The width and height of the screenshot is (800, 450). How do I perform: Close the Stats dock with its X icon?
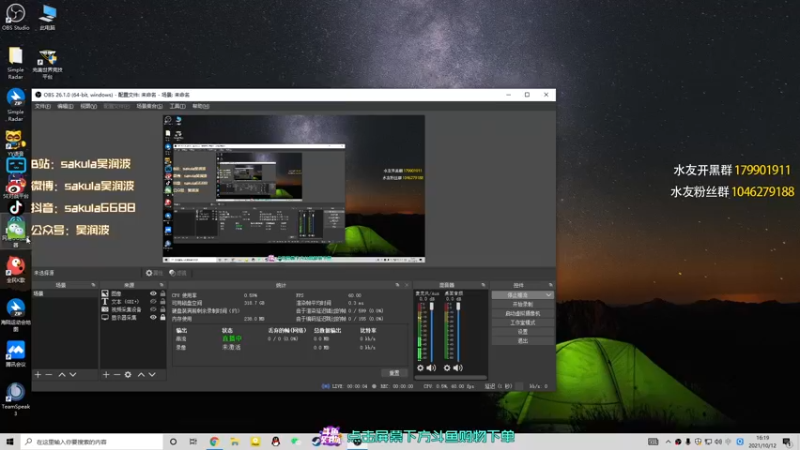coord(407,285)
